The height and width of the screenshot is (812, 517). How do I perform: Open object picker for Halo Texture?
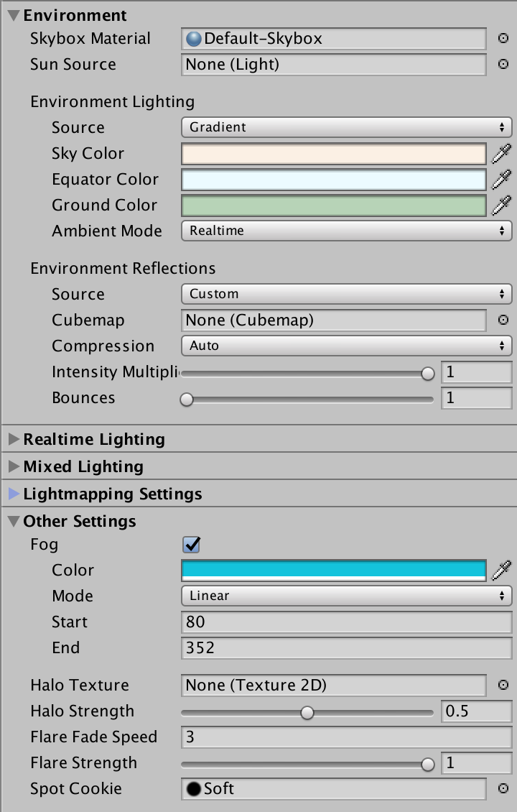coord(503,685)
